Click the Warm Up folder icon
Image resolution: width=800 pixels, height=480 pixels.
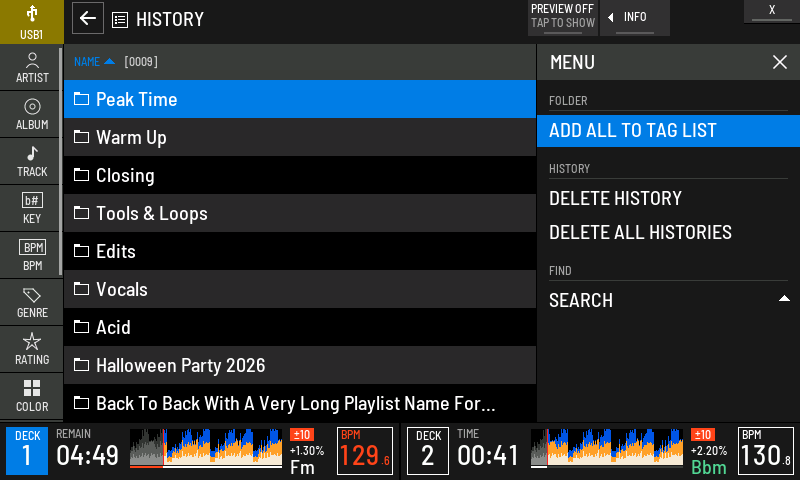[81, 137]
